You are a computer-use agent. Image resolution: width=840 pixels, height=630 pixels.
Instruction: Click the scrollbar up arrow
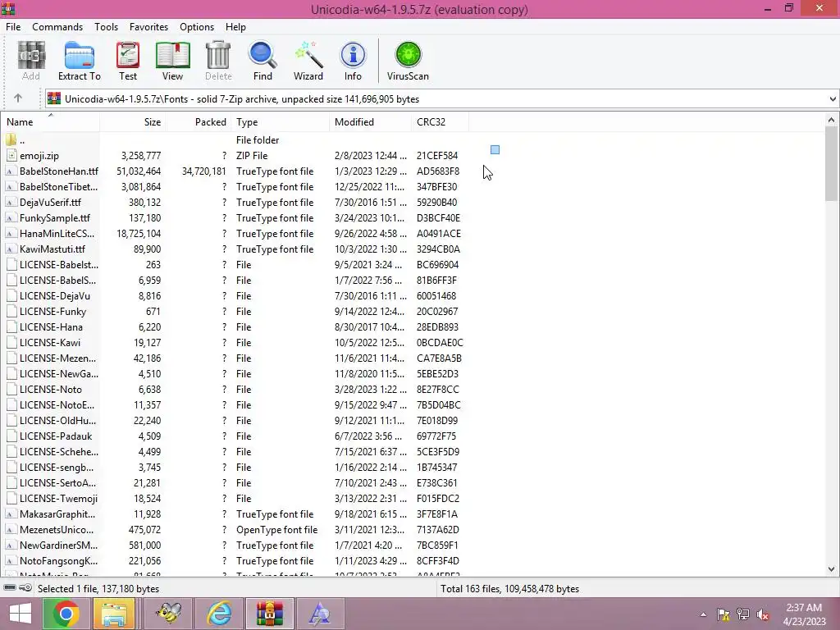tap(832, 120)
